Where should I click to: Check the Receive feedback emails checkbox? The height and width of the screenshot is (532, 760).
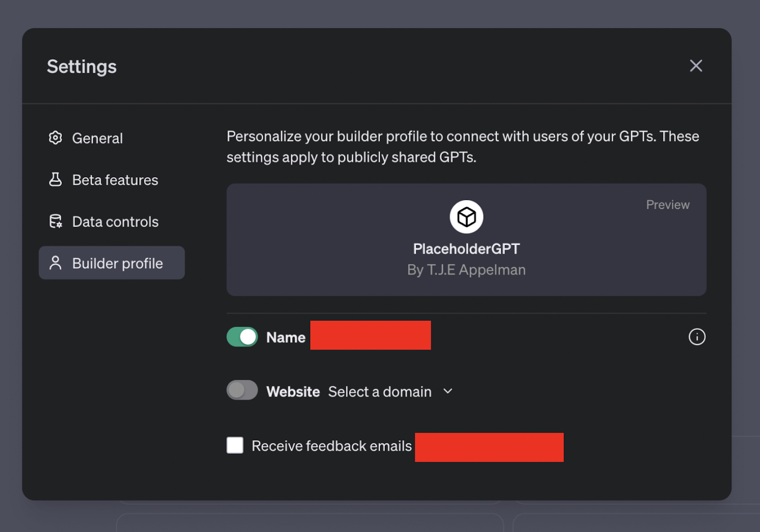[x=235, y=445]
